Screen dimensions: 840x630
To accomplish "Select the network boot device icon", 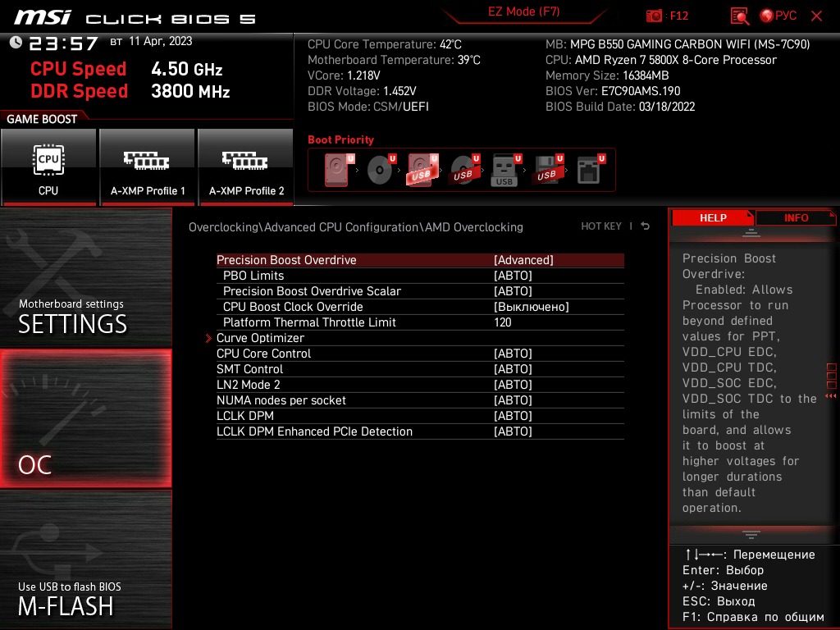I will [591, 170].
